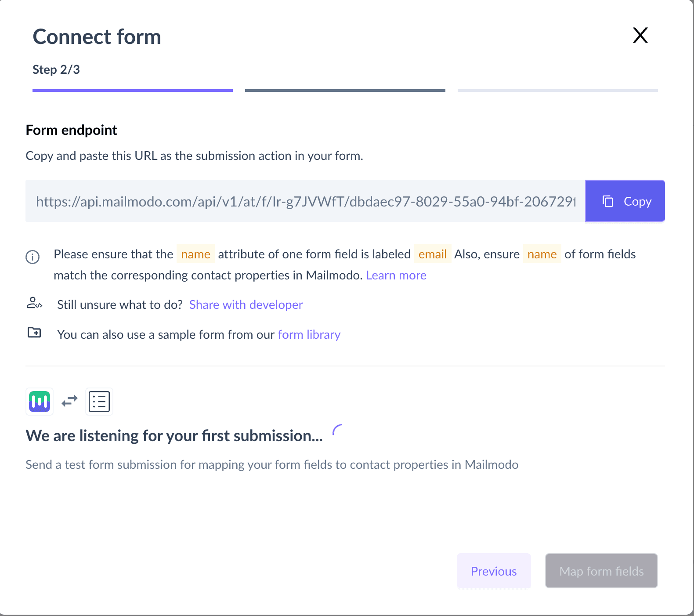Open the form library link

(309, 334)
